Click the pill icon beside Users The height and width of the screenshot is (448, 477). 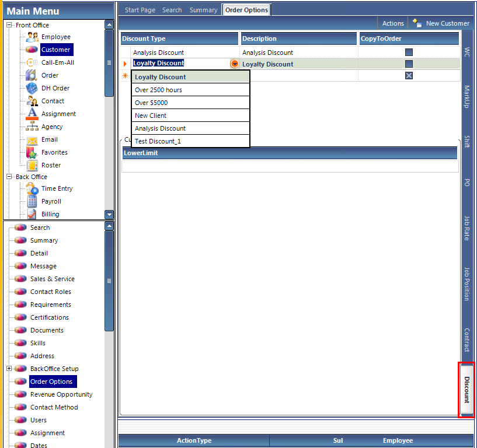point(20,420)
